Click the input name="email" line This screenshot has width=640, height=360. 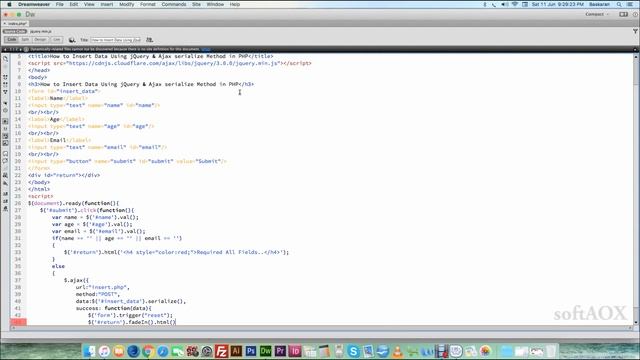(x=98, y=147)
